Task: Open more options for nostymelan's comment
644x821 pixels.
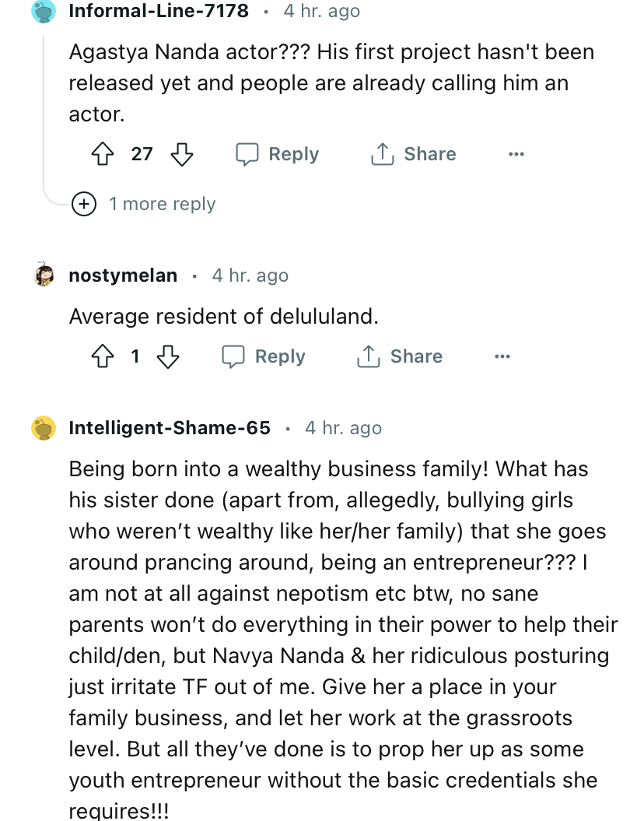Action: 502,356
